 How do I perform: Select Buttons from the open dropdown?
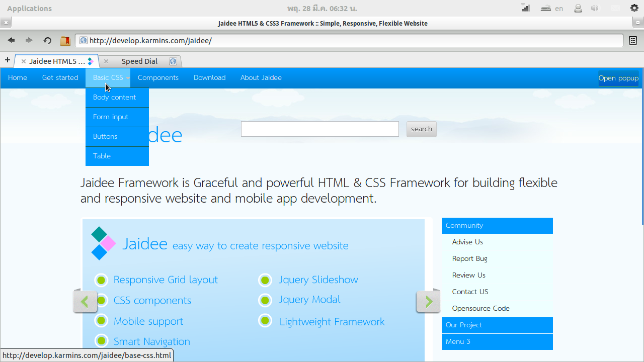(105, 136)
